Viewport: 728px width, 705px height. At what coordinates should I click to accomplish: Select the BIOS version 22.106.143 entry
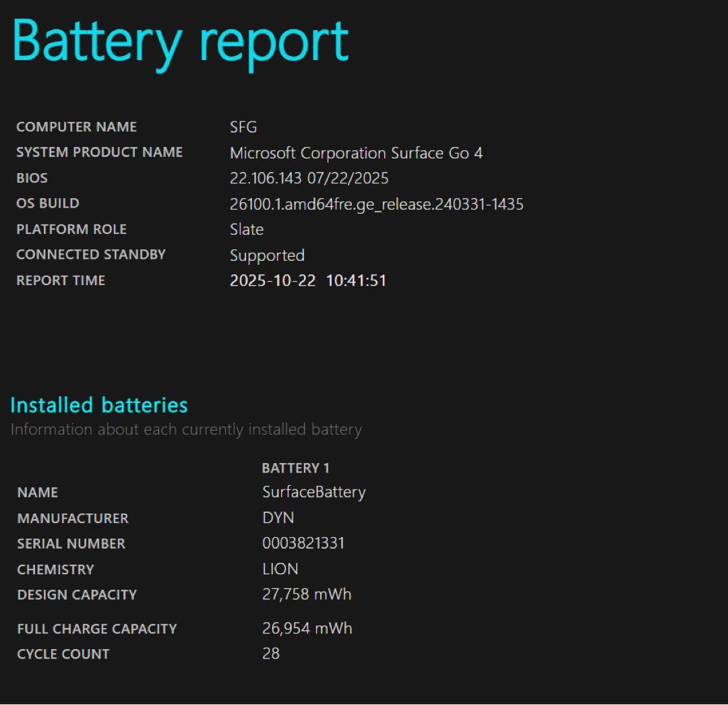pos(309,178)
